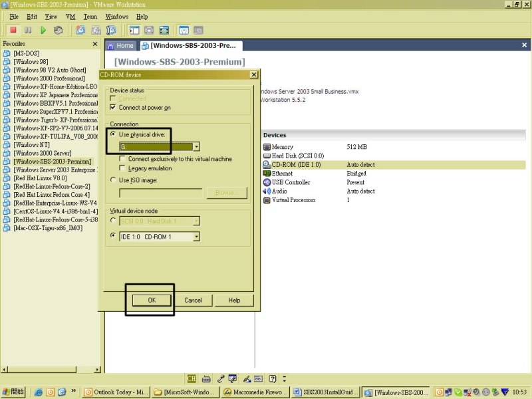Click the Audio speaker device icon

pyautogui.click(x=267, y=191)
